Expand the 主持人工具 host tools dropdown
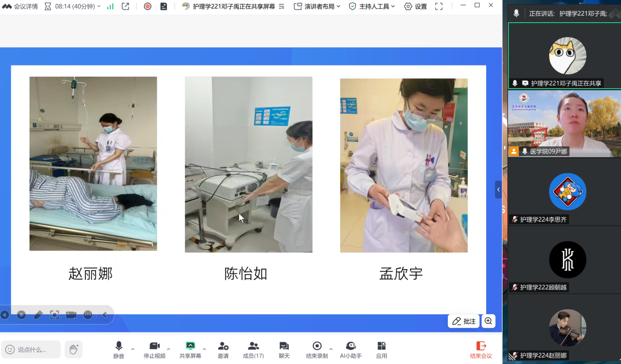621x364 pixels. (x=372, y=6)
